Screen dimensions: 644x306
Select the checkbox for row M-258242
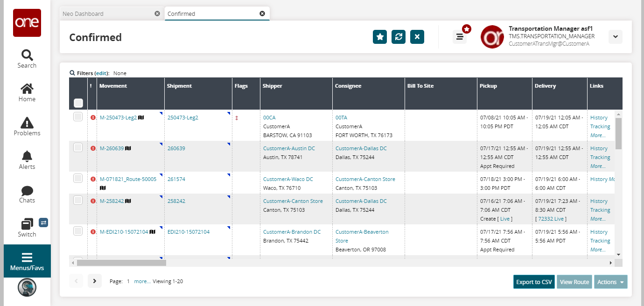click(78, 201)
